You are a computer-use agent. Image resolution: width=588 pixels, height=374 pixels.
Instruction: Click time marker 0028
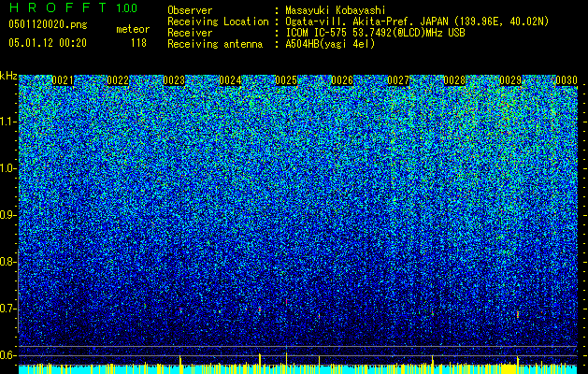[454, 80]
